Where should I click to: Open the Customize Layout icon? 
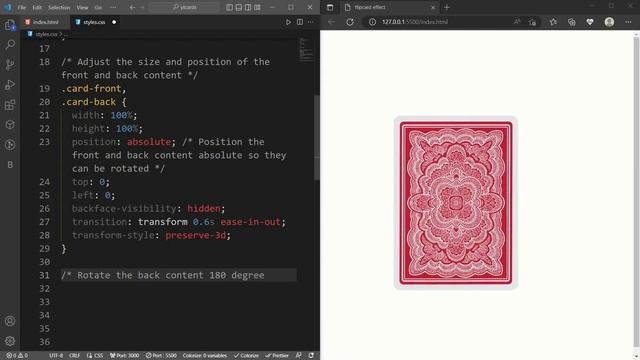coord(258,7)
